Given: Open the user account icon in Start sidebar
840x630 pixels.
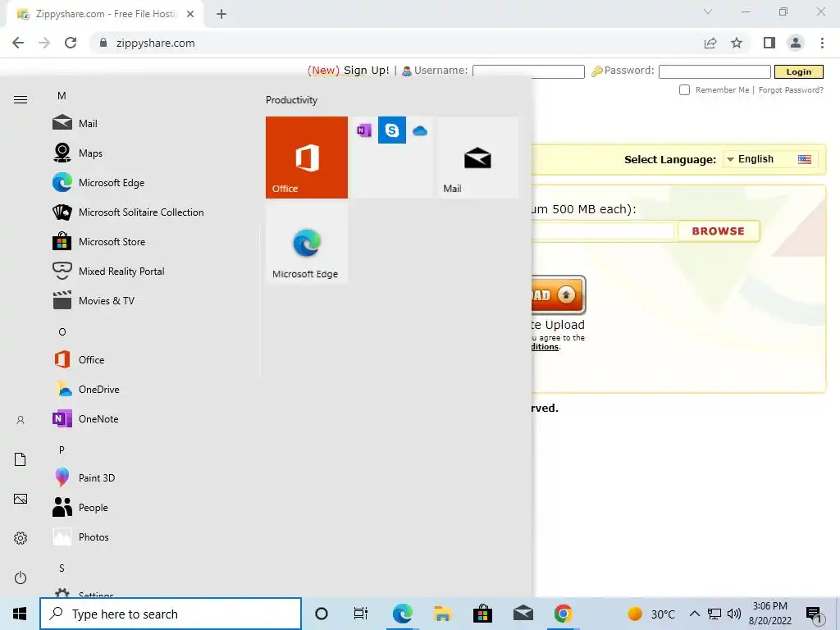Looking at the screenshot, I should click(21, 420).
